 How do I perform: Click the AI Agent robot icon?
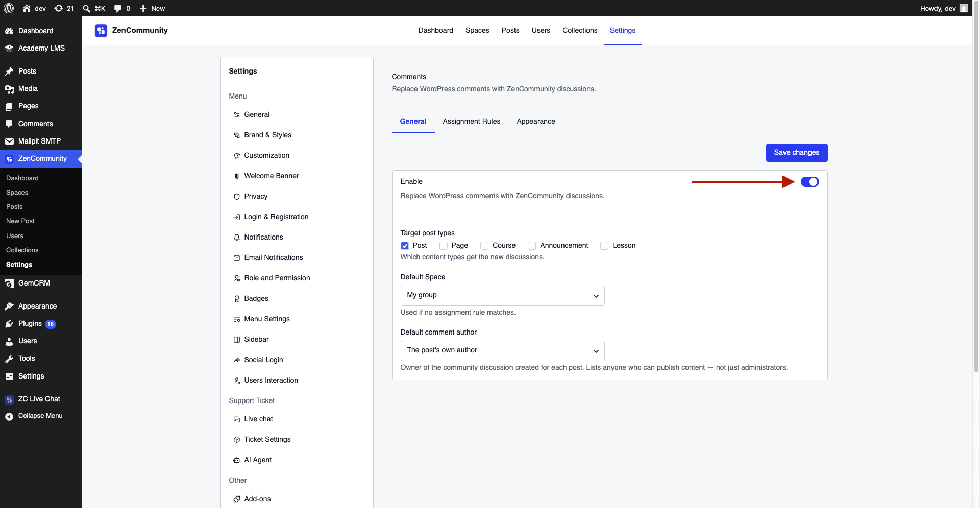click(x=237, y=460)
